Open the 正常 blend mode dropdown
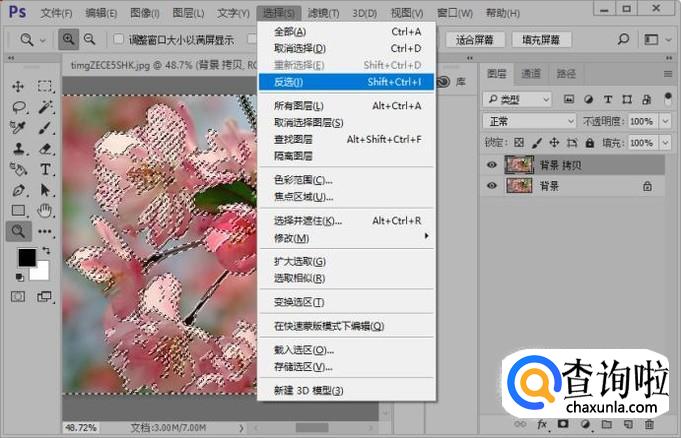 point(528,121)
